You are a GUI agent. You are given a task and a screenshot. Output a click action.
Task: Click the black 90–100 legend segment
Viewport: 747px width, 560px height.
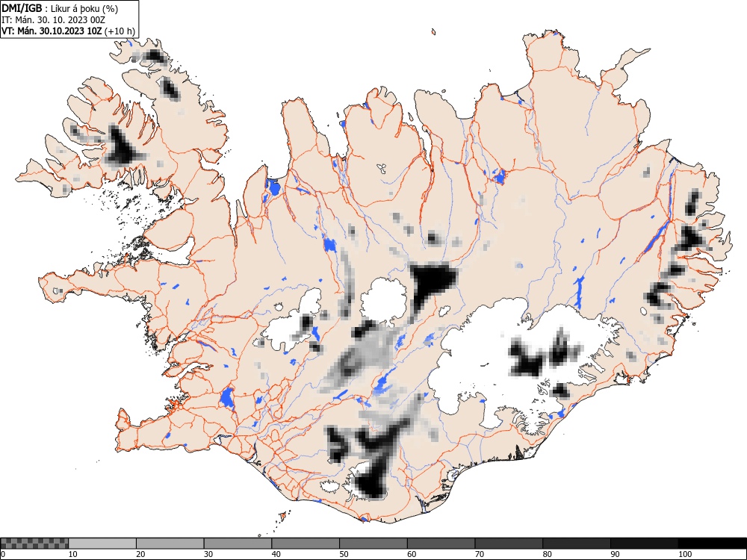coord(644,544)
